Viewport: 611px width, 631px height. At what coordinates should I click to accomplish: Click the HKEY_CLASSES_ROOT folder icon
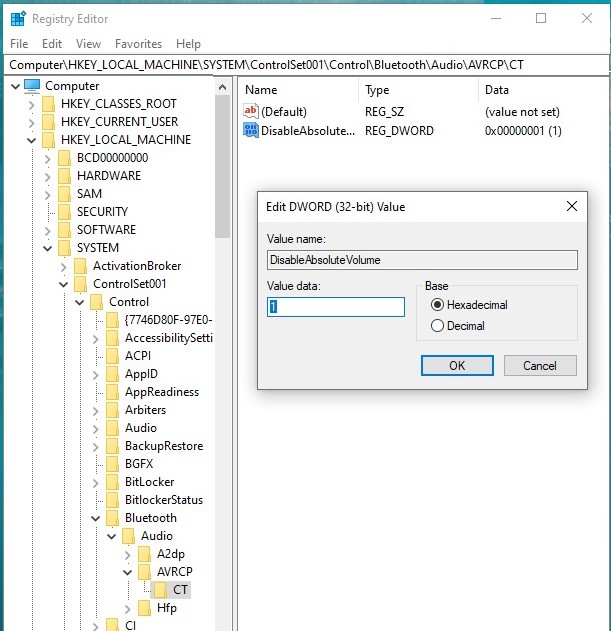pyautogui.click(x=48, y=104)
